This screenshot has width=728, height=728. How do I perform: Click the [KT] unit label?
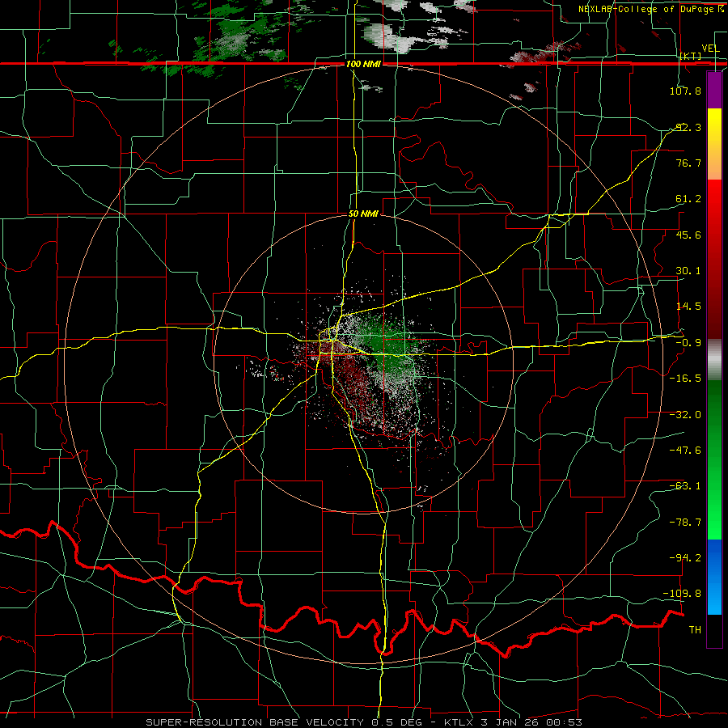[x=691, y=56]
